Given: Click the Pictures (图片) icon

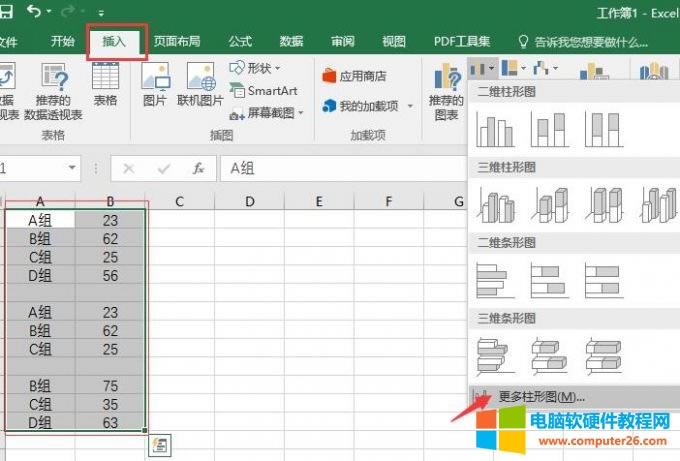Looking at the screenshot, I should (x=155, y=85).
